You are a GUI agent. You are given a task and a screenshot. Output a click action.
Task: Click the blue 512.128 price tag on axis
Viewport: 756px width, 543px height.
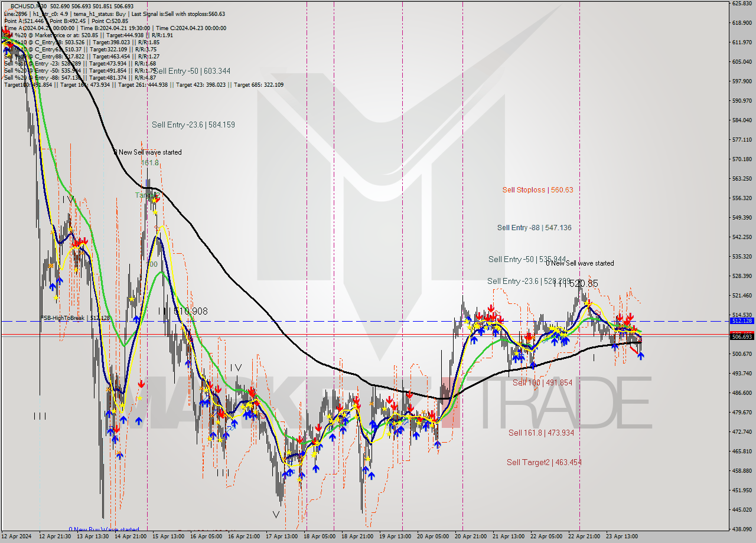[741, 320]
